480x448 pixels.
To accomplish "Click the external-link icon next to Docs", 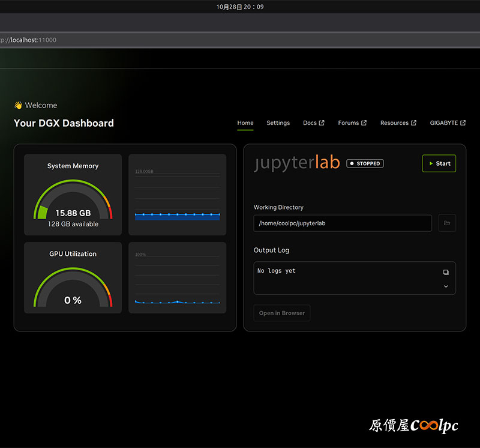I will point(322,123).
